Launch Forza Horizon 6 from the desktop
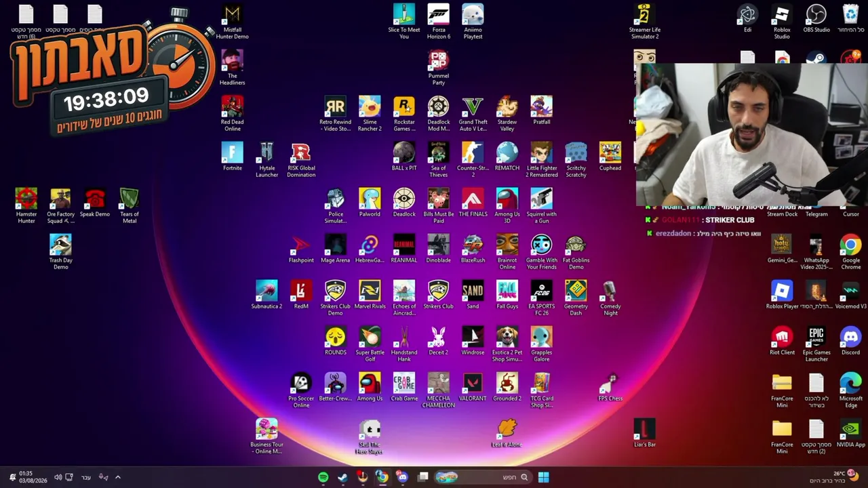The width and height of the screenshot is (868, 488). (x=439, y=22)
